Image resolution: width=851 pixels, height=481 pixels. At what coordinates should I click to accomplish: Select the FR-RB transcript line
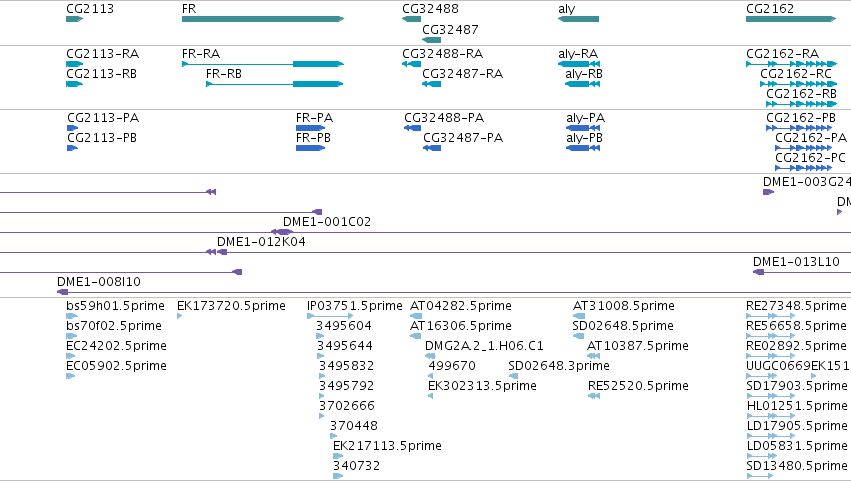pyautogui.click(x=275, y=84)
